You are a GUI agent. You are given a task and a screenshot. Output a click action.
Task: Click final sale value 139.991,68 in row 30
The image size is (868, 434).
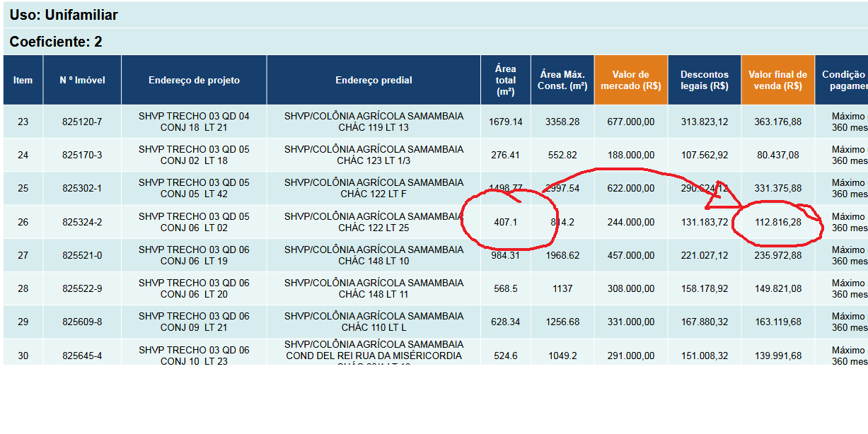pos(777,356)
